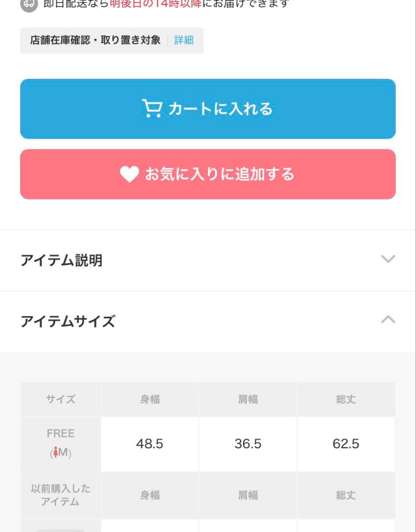416x532 pixels.
Task: Click the サイズ column header
Action: (61, 399)
